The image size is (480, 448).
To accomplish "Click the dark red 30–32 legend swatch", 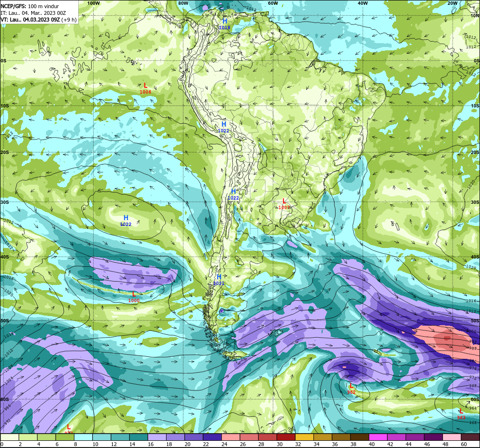I will coord(286,437).
